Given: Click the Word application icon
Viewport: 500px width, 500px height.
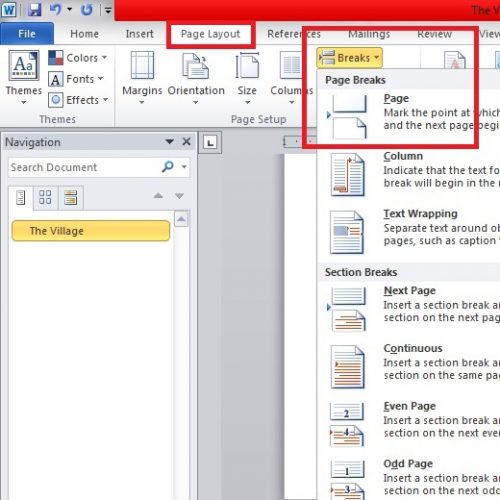Looking at the screenshot, I should [x=8, y=9].
